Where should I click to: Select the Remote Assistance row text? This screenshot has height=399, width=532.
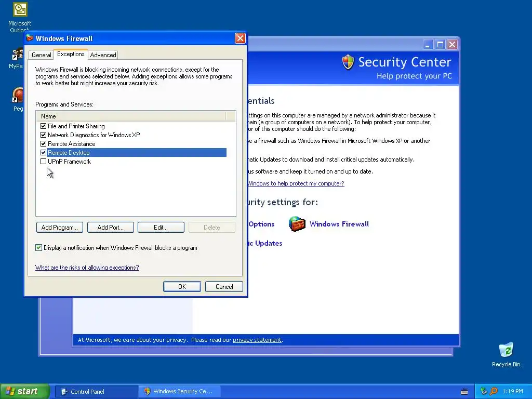(x=72, y=144)
